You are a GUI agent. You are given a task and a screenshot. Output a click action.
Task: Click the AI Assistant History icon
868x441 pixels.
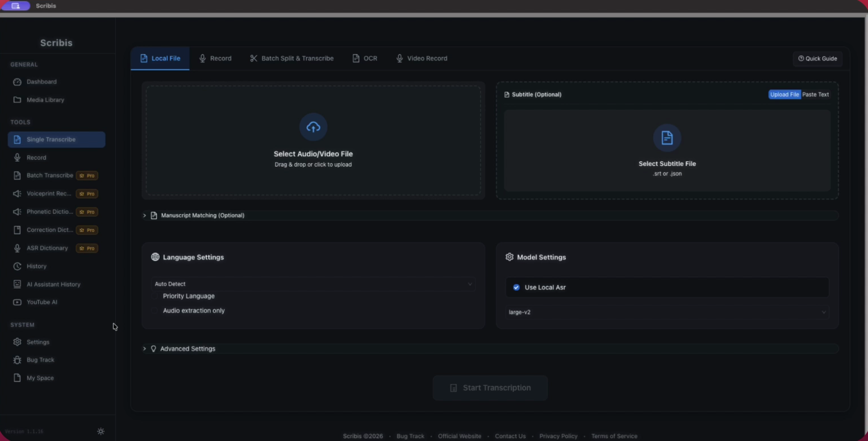point(17,284)
